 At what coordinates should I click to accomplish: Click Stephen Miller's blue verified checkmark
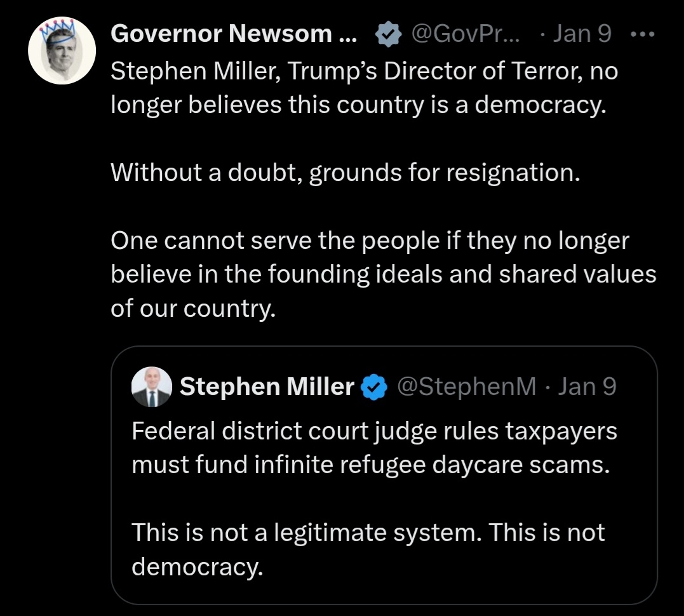[x=375, y=386]
